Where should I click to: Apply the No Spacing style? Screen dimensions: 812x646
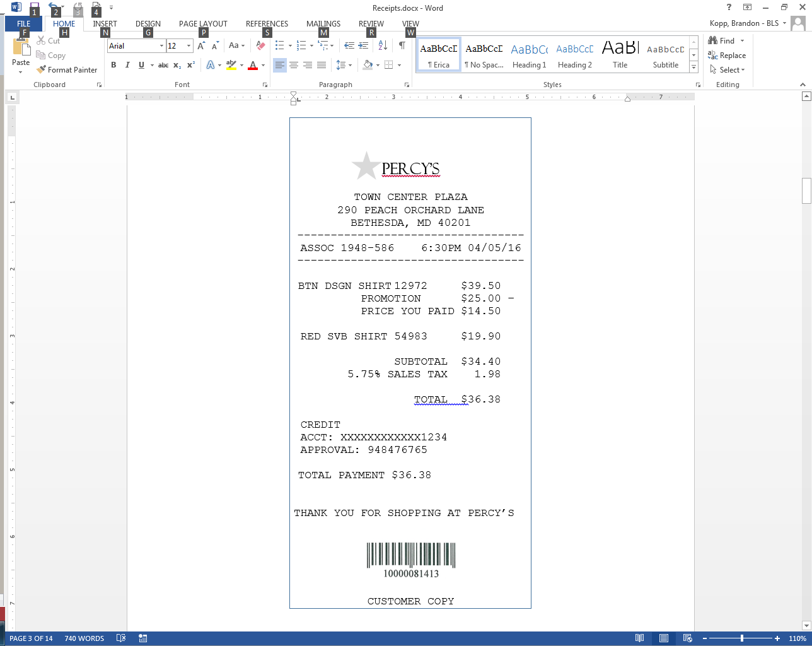pos(484,55)
